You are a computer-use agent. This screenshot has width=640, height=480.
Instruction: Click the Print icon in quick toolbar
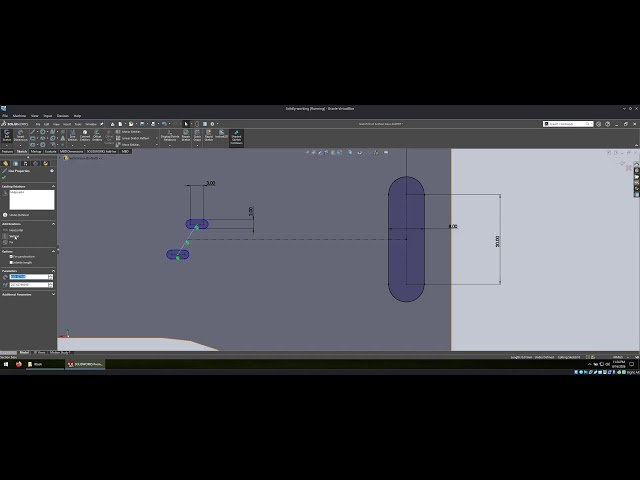(x=153, y=124)
